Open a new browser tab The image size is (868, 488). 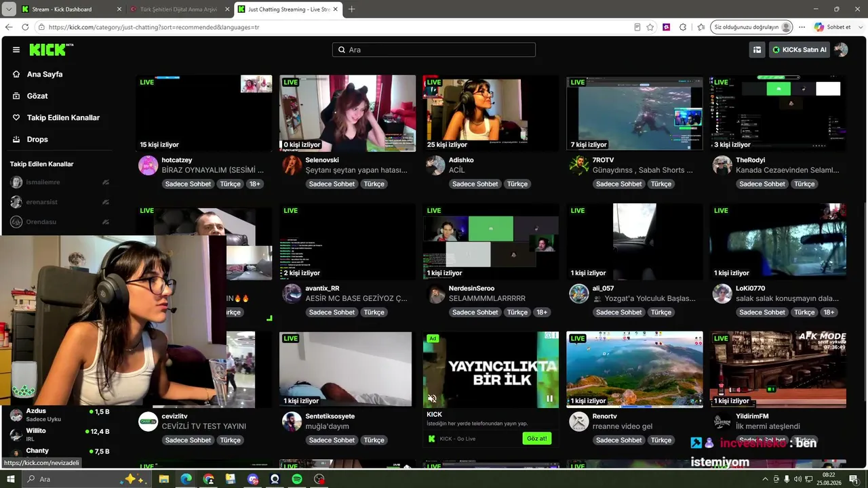(x=351, y=9)
